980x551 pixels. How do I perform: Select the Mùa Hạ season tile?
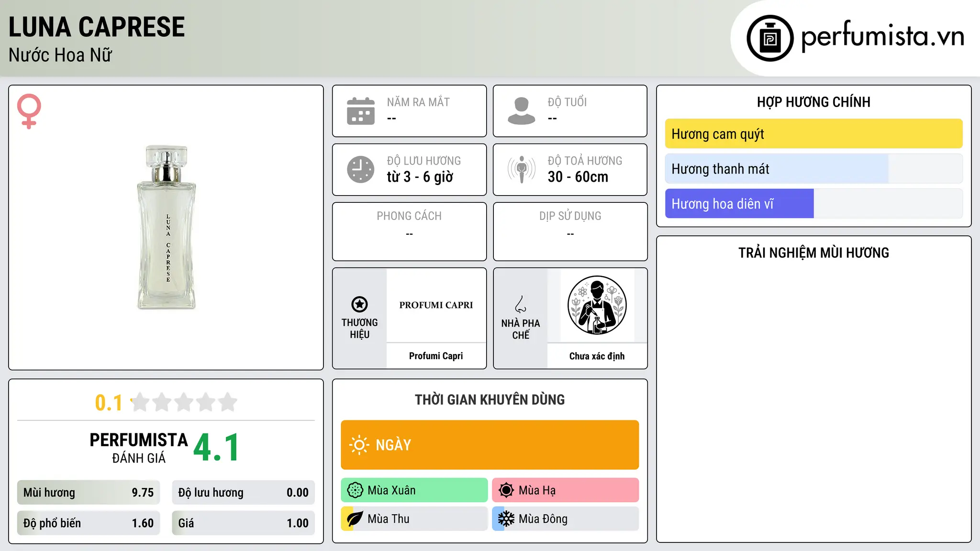566,490
